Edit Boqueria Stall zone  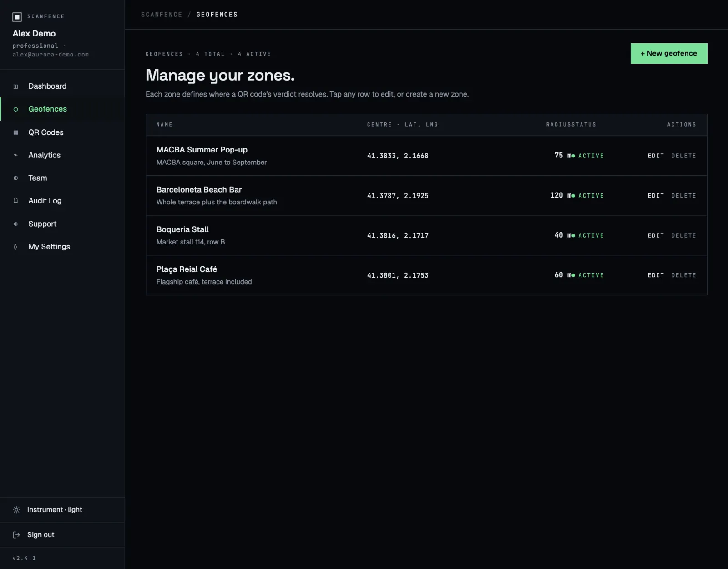(656, 235)
